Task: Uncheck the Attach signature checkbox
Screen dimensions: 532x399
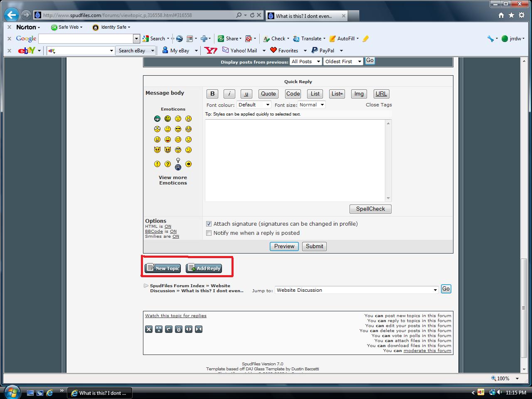Action: tap(209, 224)
